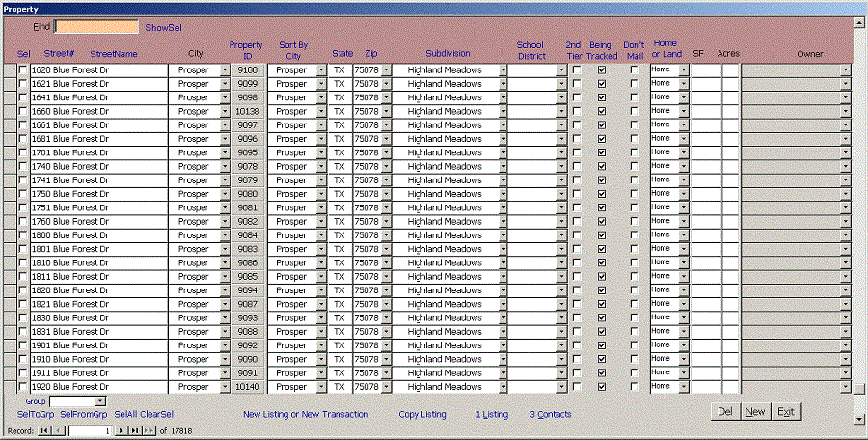
Task: Open City dropdown for 1911 Blue Forest Dr
Action: coord(225,373)
